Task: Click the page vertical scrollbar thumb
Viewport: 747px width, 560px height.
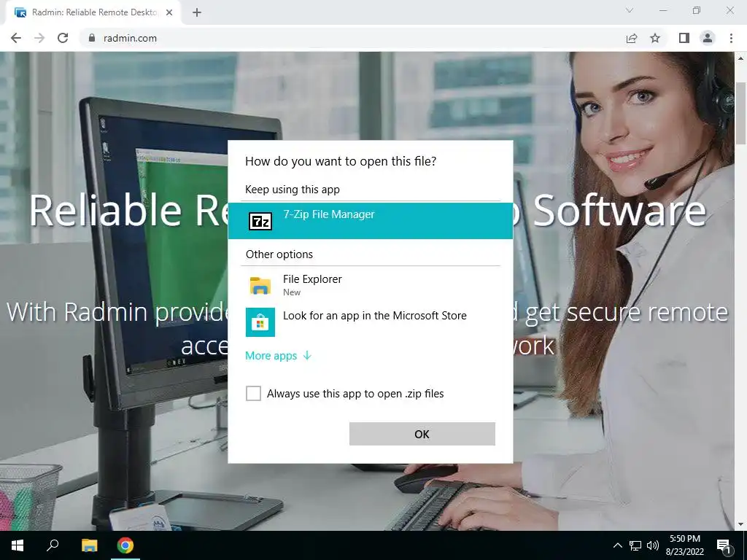Action: pyautogui.click(x=740, y=113)
